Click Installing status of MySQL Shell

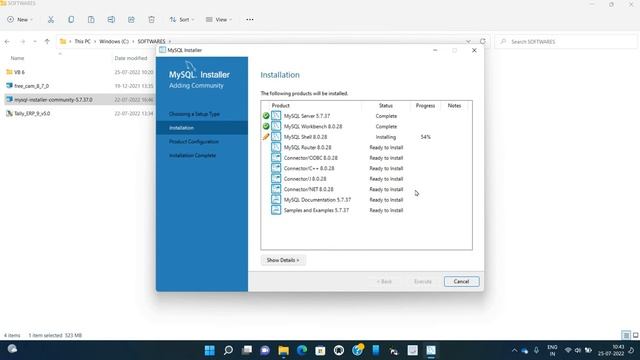pyautogui.click(x=386, y=137)
